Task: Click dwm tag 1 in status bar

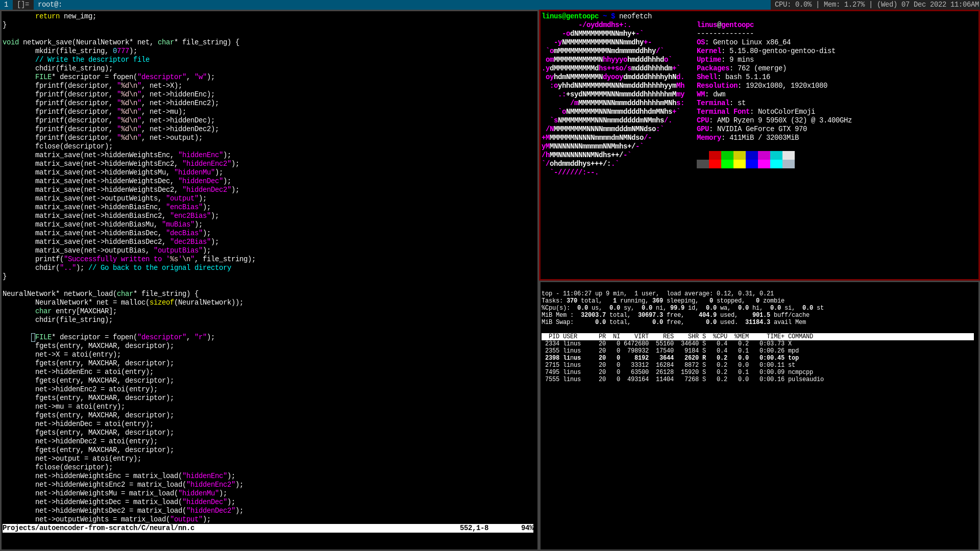Action: tap(6, 5)
